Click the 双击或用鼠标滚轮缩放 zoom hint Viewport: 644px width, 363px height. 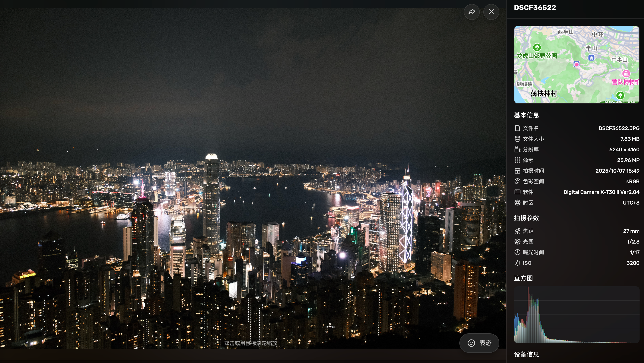click(251, 343)
